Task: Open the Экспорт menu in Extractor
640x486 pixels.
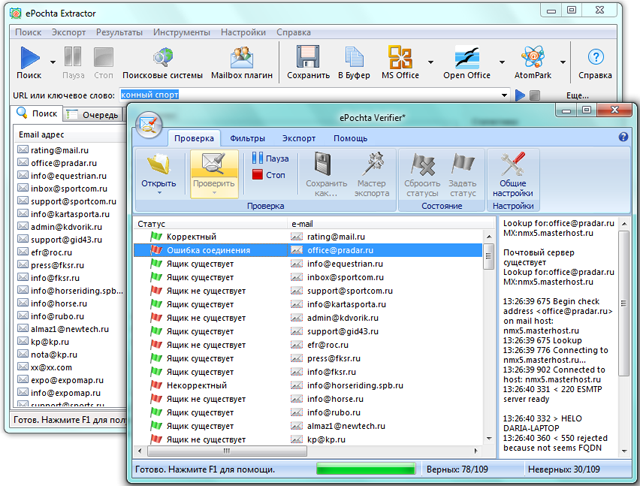Action: [68, 32]
